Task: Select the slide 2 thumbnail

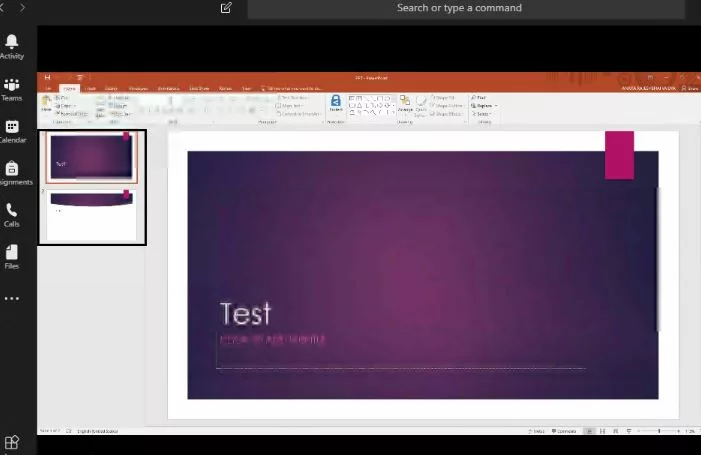Action: click(92, 215)
